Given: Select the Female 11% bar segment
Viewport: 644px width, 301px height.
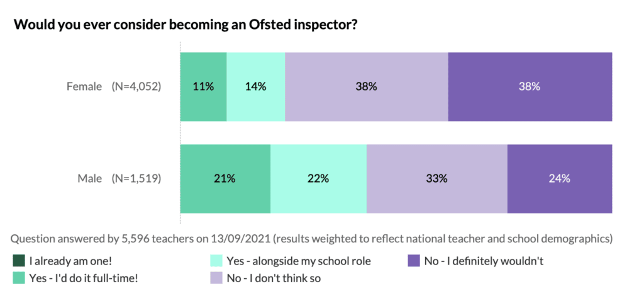Looking at the screenshot, I should pyautogui.click(x=203, y=87).
